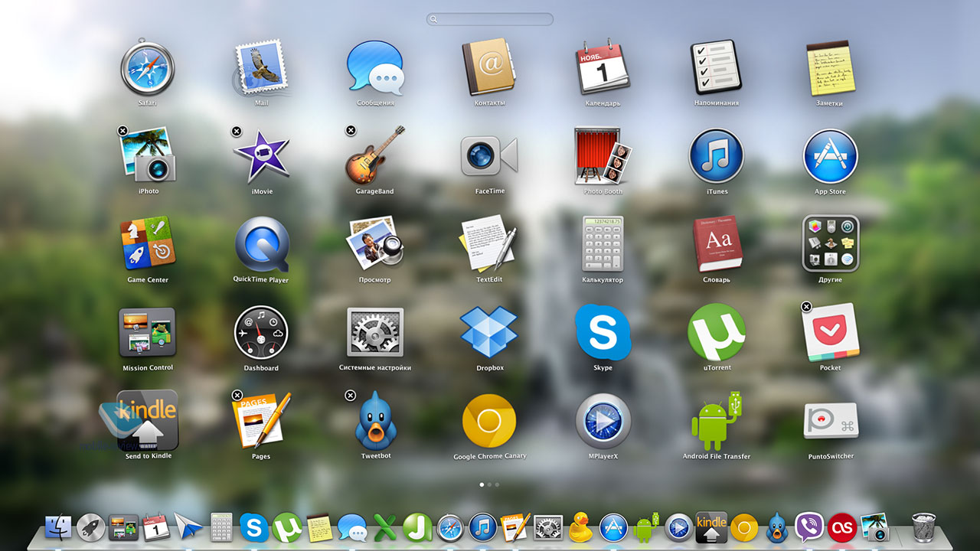The image size is (980, 551).
Task: Delete Pages via its X badge
Action: tap(237, 395)
